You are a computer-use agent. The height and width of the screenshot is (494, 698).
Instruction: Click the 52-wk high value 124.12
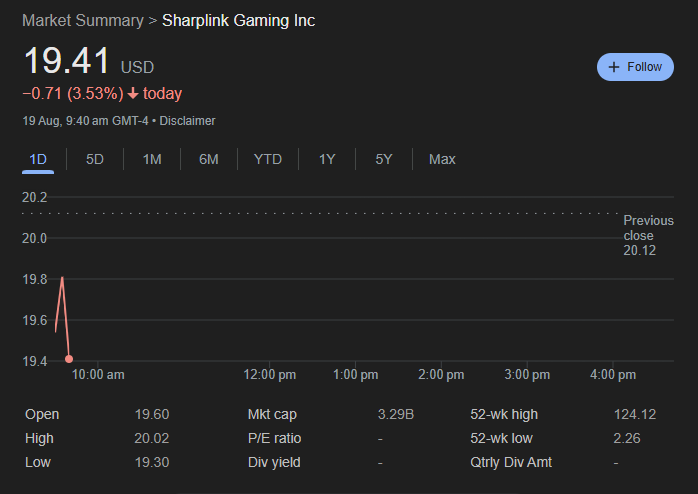click(x=634, y=414)
